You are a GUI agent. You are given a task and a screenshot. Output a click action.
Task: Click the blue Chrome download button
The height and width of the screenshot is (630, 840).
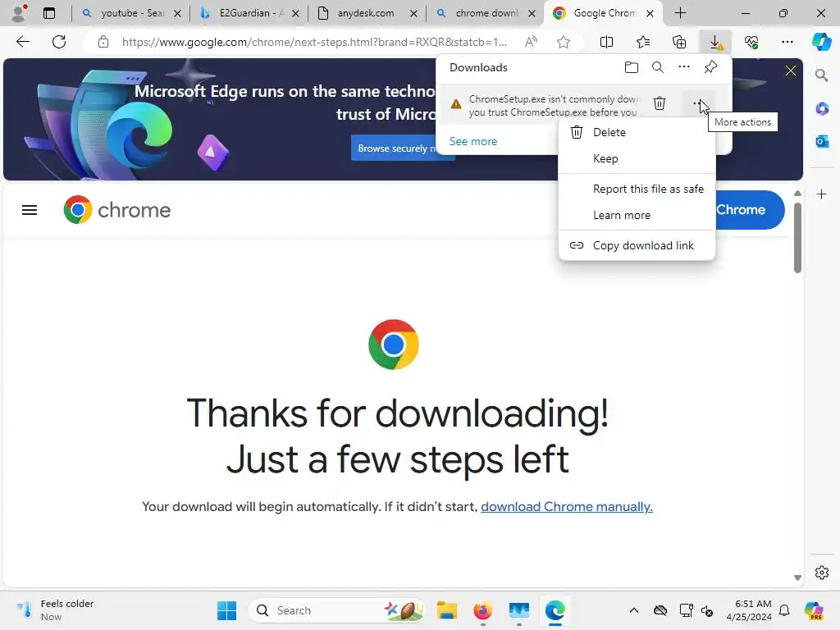pyautogui.click(x=749, y=210)
